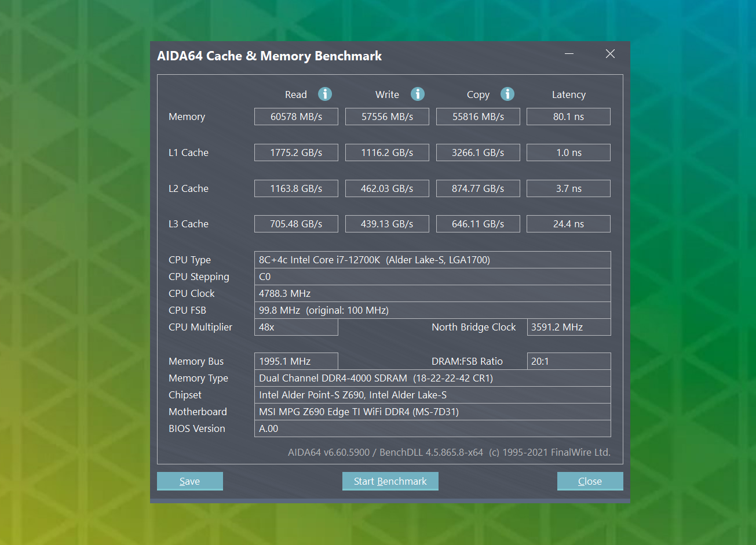
Task: Click L1 Cache Write 1116.2 GB/s
Action: [x=387, y=152]
